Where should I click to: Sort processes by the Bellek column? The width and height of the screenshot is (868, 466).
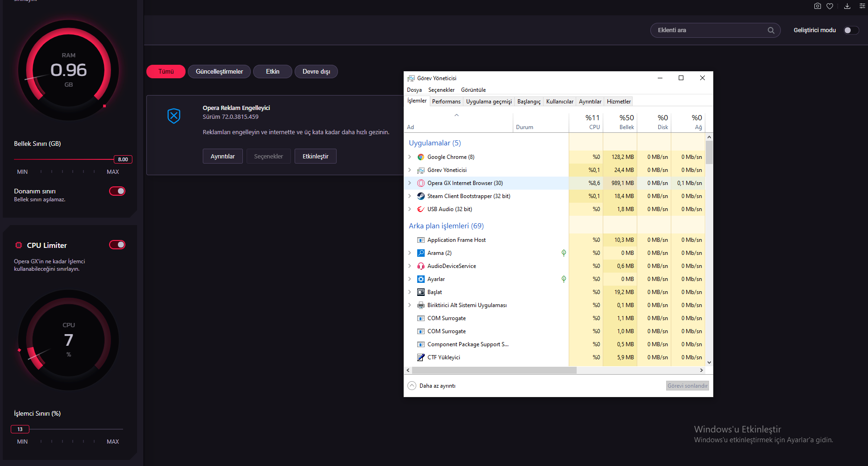point(620,122)
